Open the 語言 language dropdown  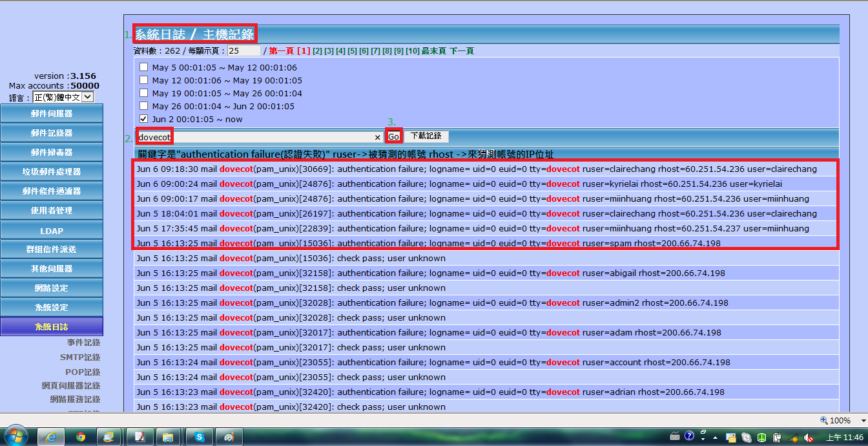click(88, 97)
